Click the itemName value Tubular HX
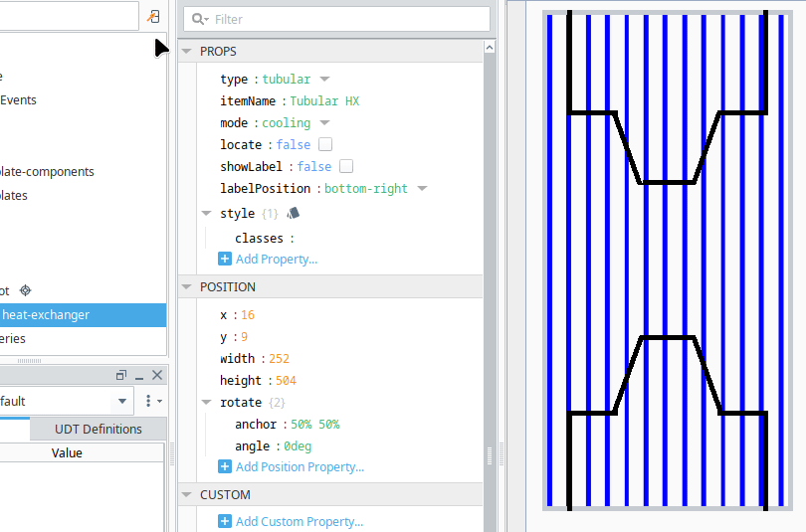This screenshot has height=532, width=806. (324, 101)
